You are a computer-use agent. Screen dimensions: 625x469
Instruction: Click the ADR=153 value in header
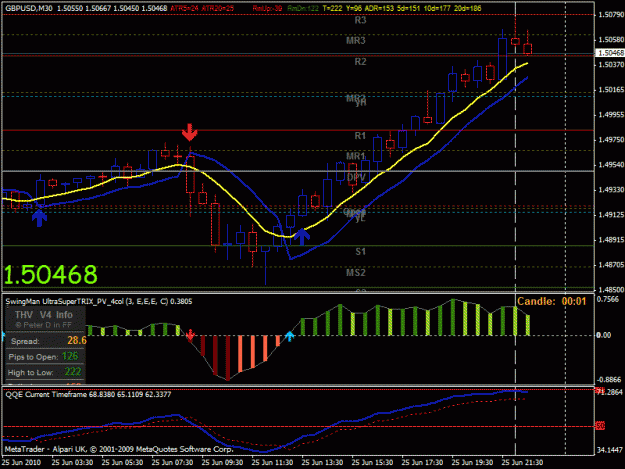tap(379, 8)
